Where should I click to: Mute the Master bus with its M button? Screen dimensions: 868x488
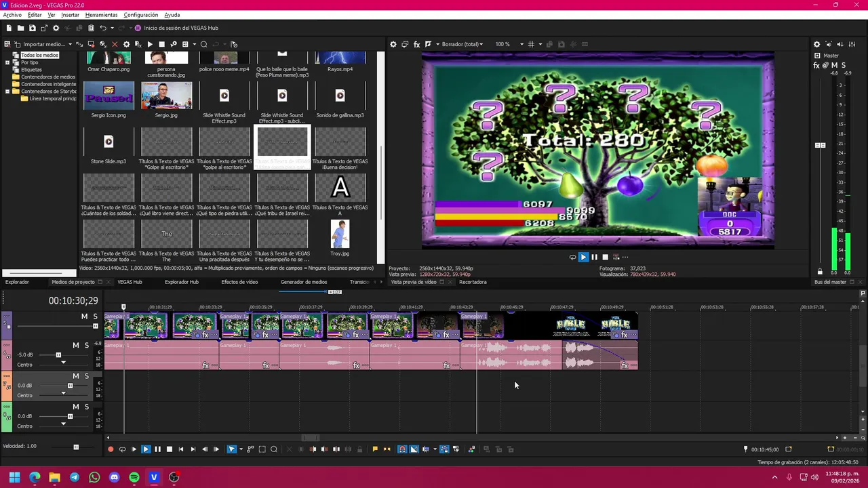click(835, 65)
